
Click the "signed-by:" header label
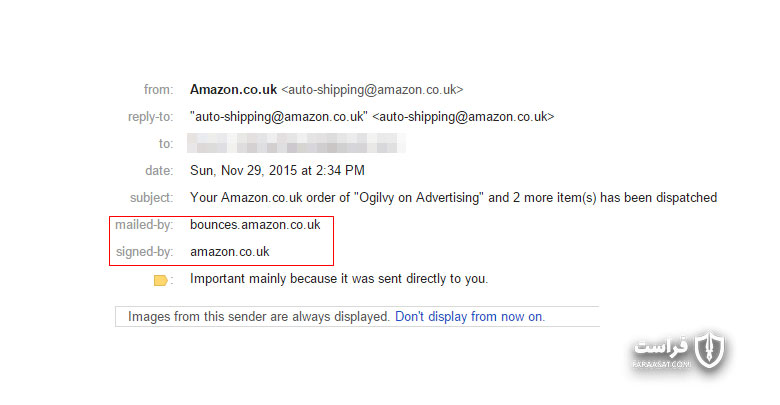click(x=145, y=252)
